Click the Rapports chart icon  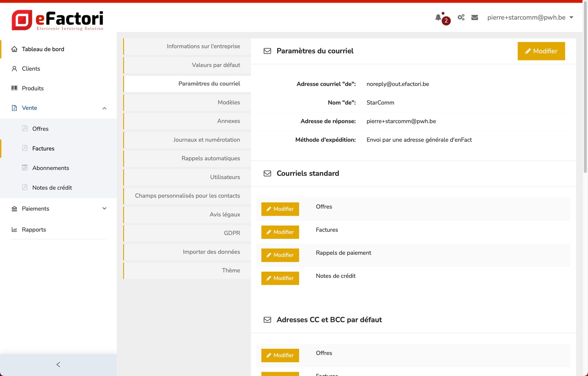(14, 230)
